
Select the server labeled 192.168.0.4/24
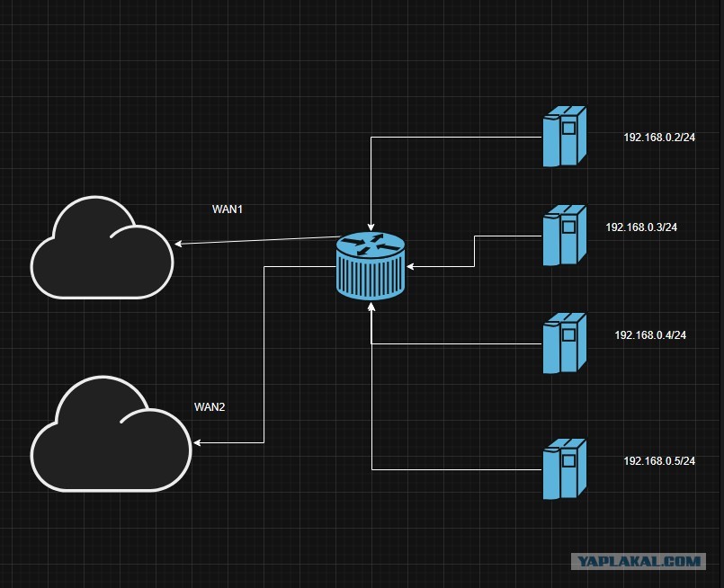564,343
